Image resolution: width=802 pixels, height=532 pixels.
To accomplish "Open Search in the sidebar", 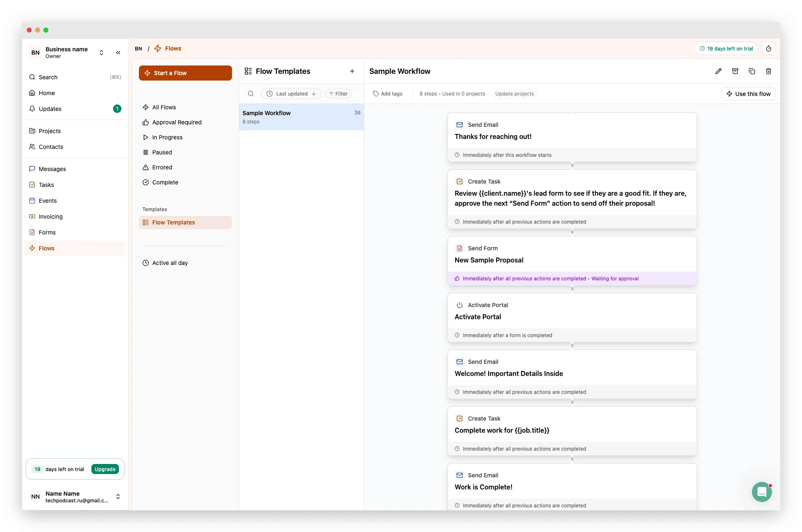I will coord(75,77).
